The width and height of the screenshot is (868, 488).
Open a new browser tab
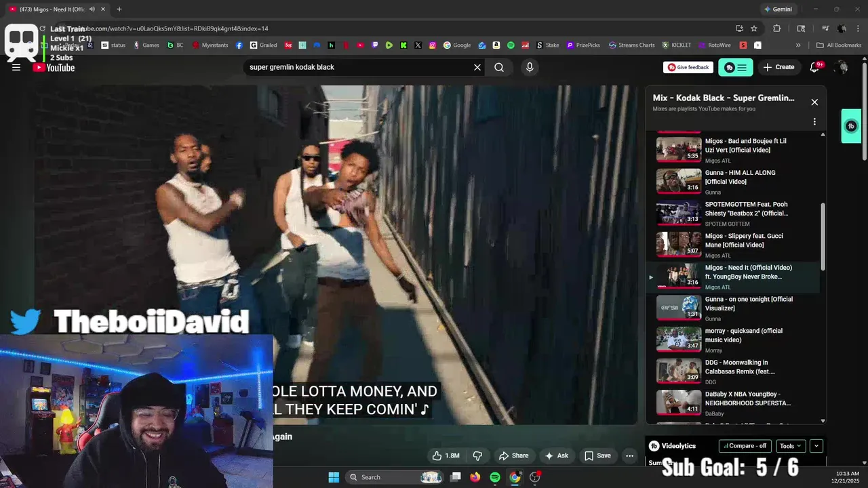tap(119, 9)
